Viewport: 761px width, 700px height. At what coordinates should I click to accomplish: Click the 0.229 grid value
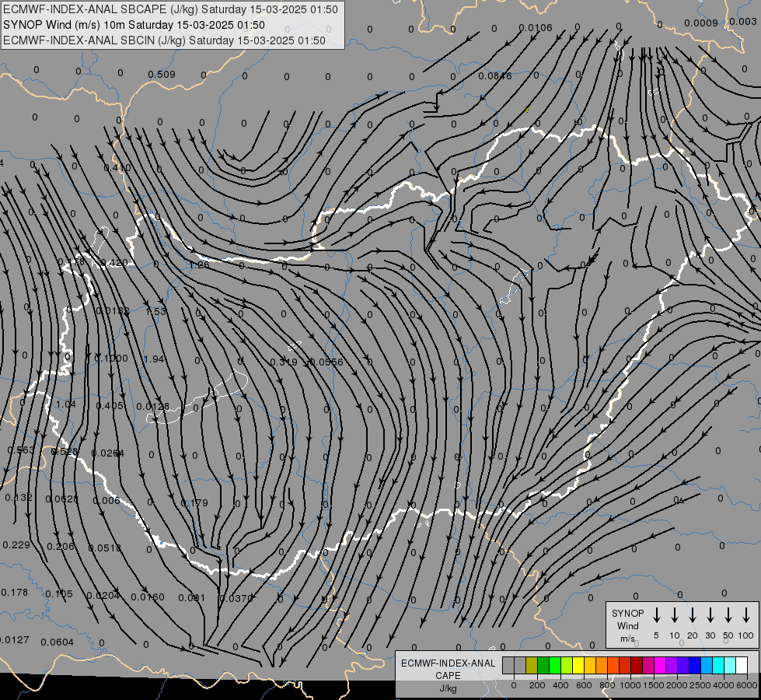point(16,545)
